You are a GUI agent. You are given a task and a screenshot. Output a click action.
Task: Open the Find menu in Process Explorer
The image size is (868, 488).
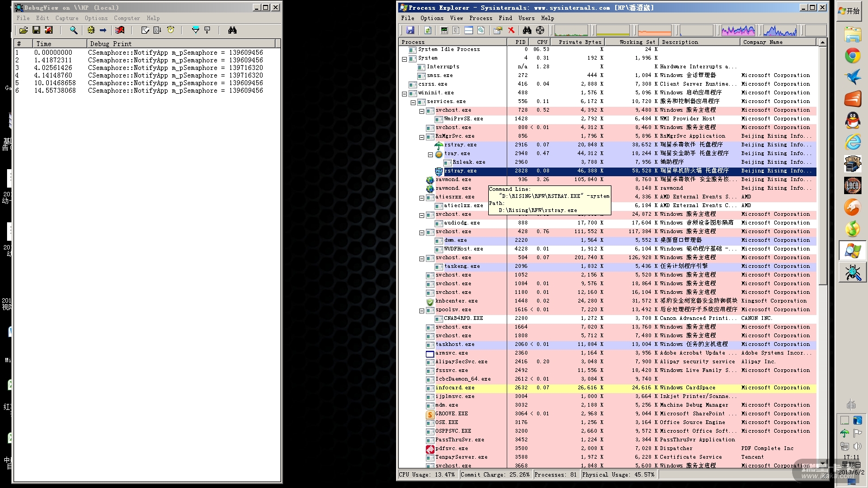pyautogui.click(x=505, y=18)
